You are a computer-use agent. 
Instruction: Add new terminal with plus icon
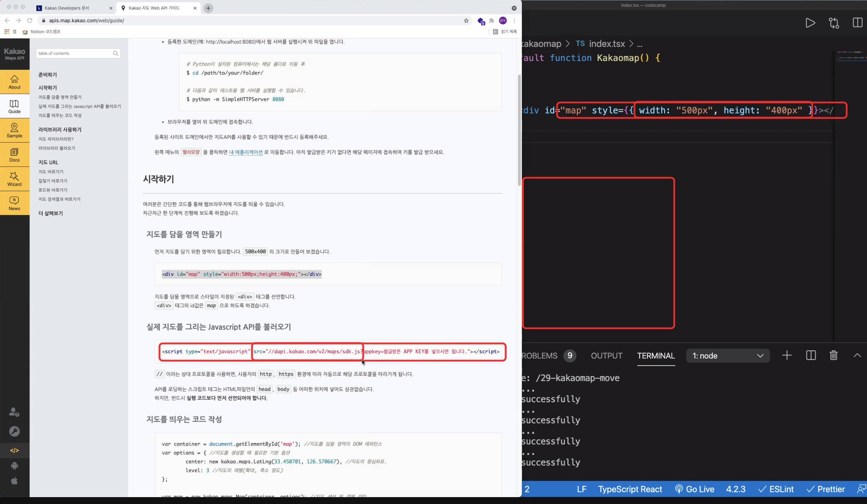point(787,355)
